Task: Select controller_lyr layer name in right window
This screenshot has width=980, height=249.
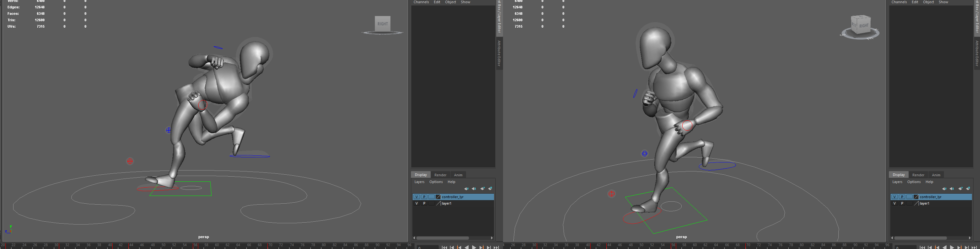Action: (x=930, y=197)
